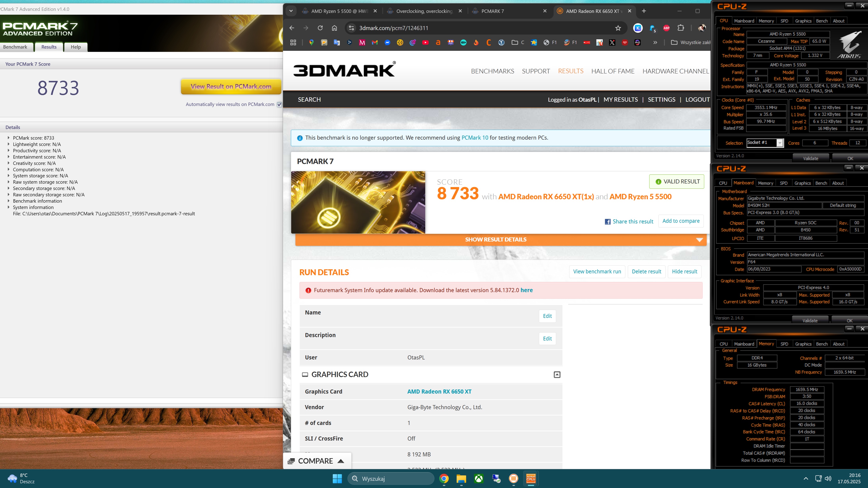868x488 pixels.
Task: Click Validate in top CPU-Z window
Action: (x=810, y=158)
